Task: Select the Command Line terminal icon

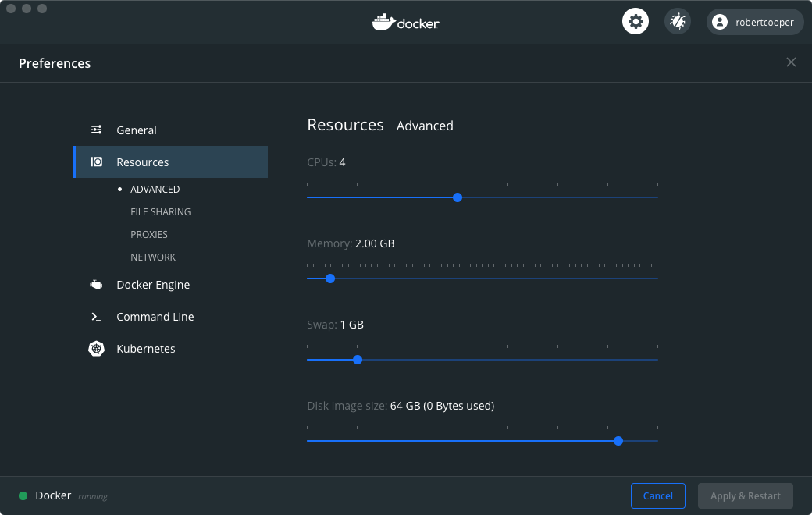Action: pyautogui.click(x=95, y=317)
